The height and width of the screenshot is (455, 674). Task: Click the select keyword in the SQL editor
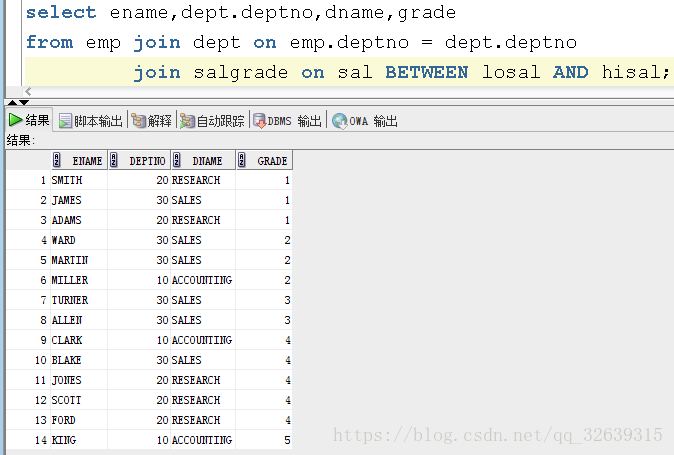(x=61, y=12)
